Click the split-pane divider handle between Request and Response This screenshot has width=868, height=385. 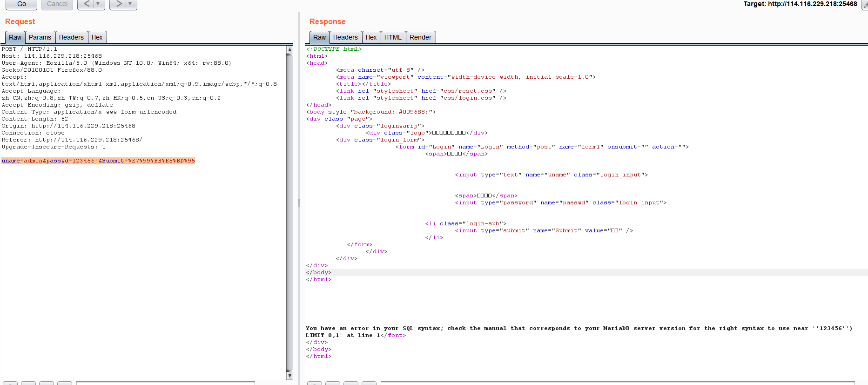299,203
